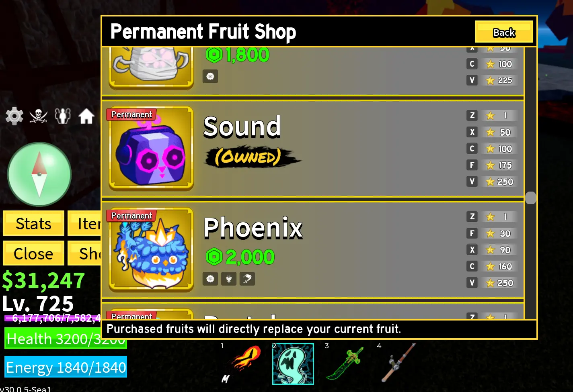573x392 pixels.
Task: Click the wing trait icon under Phoenix
Action: [247, 279]
